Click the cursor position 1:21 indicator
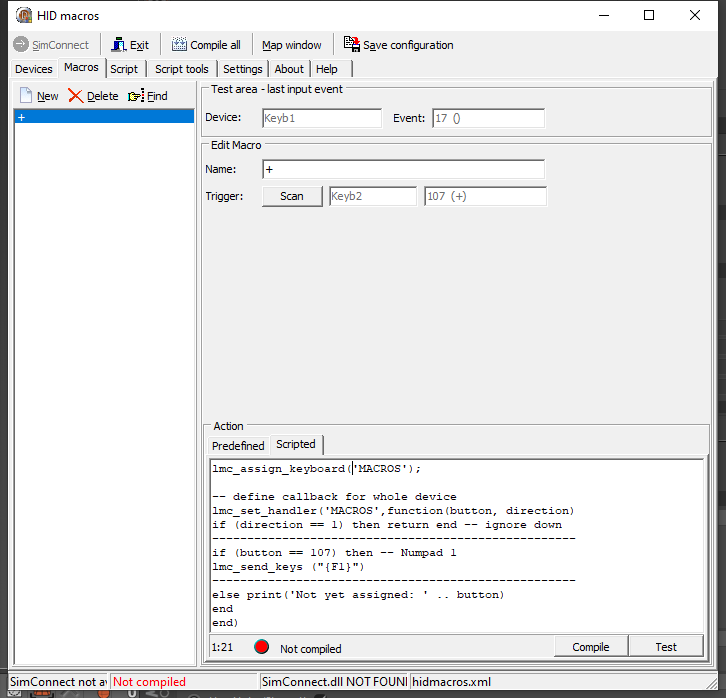The image size is (726, 698). click(222, 647)
